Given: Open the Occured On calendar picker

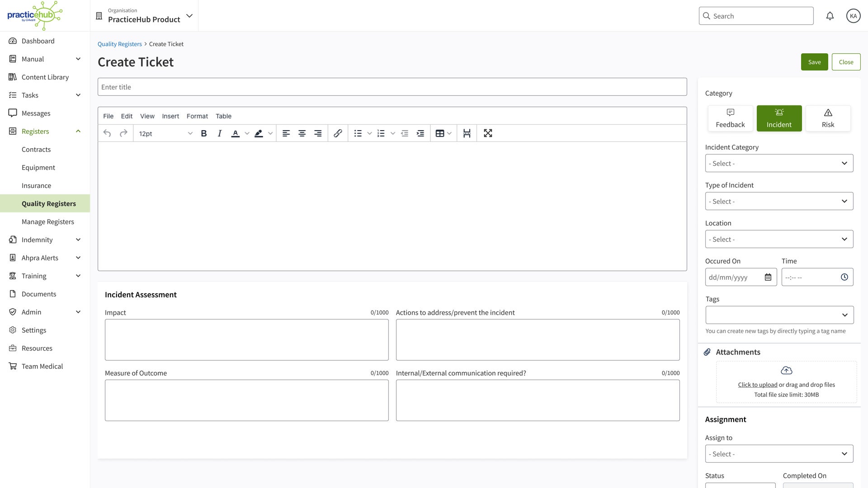Looking at the screenshot, I should [768, 277].
